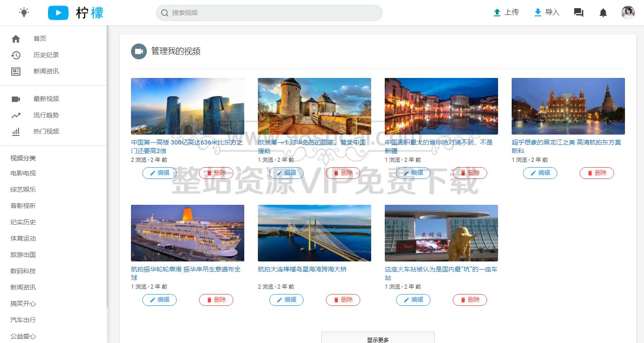
Task: Click the 搜索视频 search box
Action: tap(269, 13)
